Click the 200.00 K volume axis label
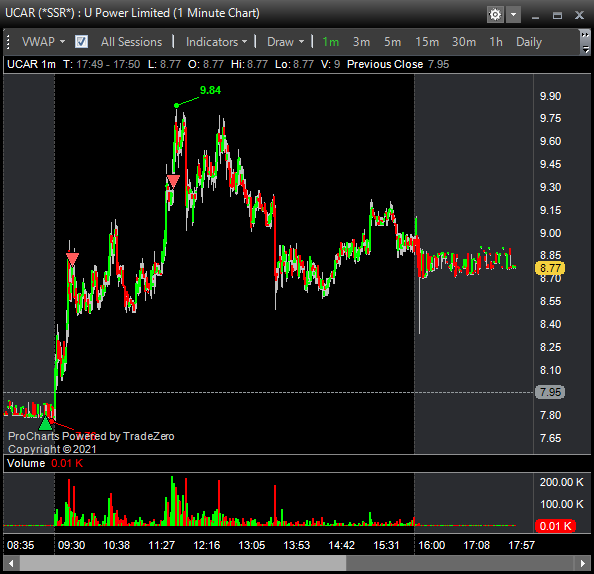 561,482
